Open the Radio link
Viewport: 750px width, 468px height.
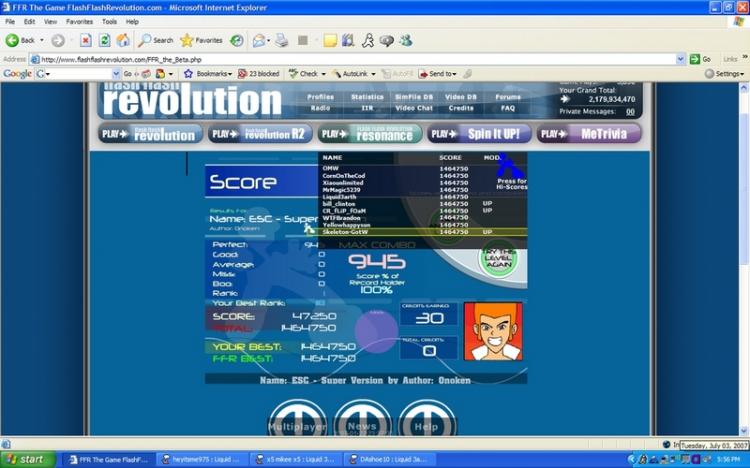320,108
